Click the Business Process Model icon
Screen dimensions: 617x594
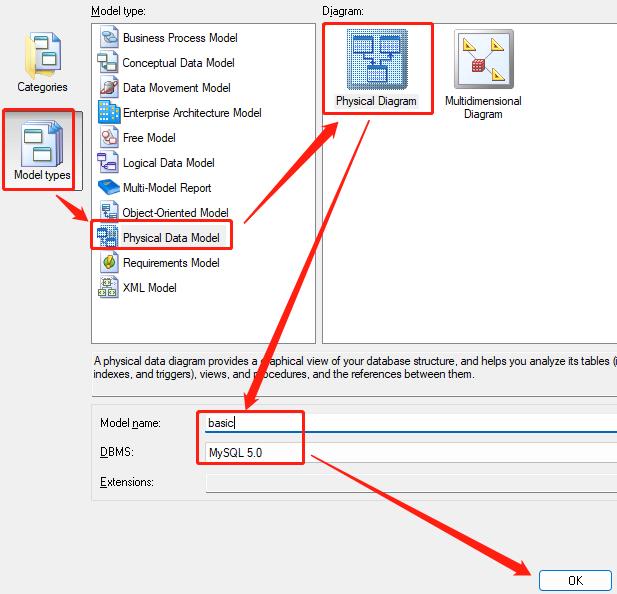(x=108, y=37)
